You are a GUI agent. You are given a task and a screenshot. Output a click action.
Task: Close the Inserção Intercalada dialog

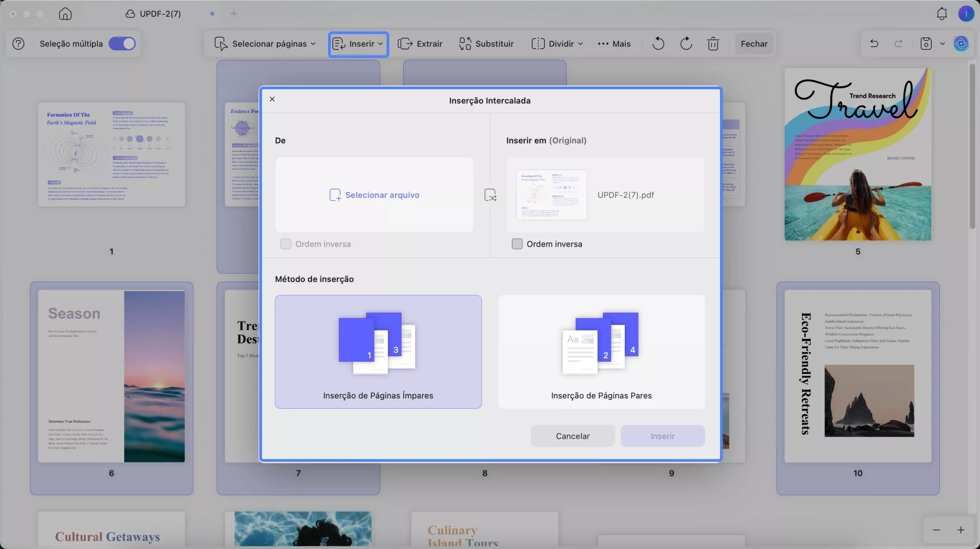point(272,99)
